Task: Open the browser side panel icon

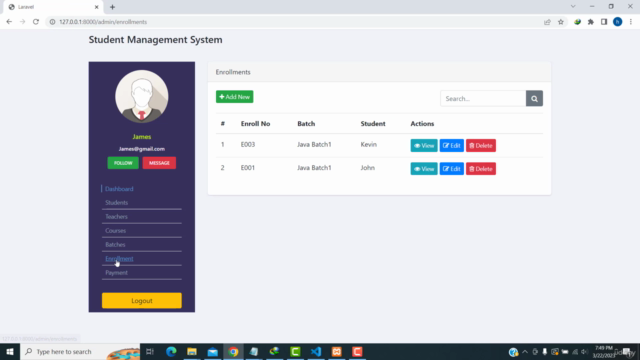Action: (604, 22)
